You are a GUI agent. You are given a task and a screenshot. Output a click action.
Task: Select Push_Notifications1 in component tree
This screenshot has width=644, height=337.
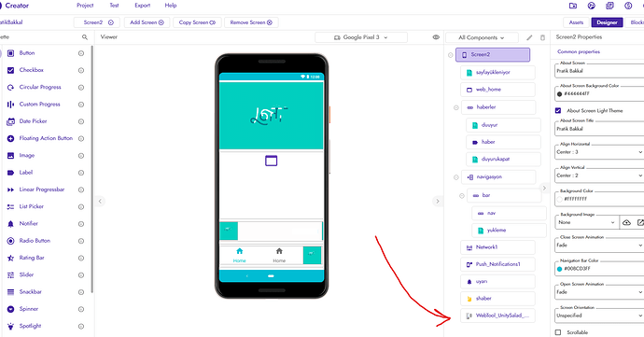click(497, 265)
